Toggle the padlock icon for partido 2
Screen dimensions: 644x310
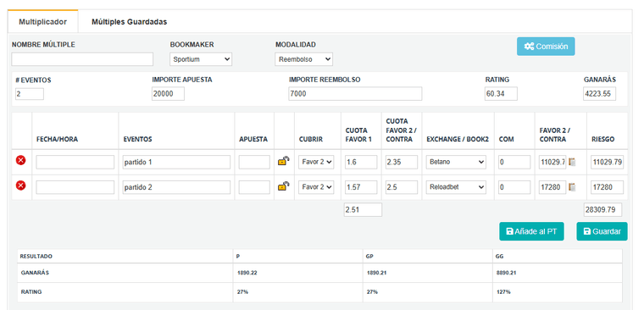(x=283, y=186)
